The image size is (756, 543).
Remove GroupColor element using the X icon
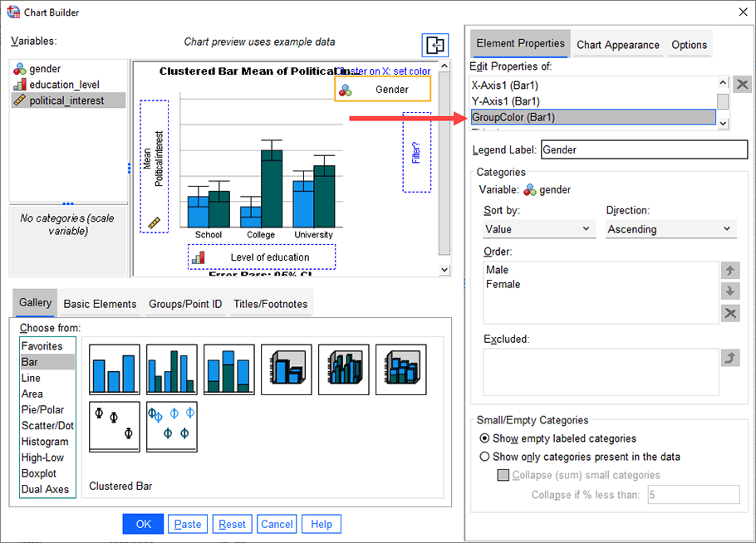pos(742,84)
